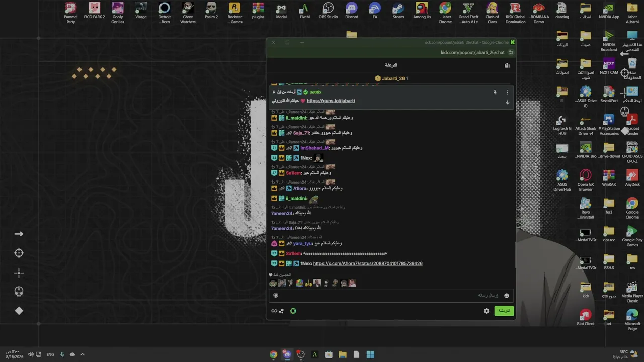The image size is (644, 362).
Task: Click the Discord icon in the taskbar
Action: tap(287, 354)
